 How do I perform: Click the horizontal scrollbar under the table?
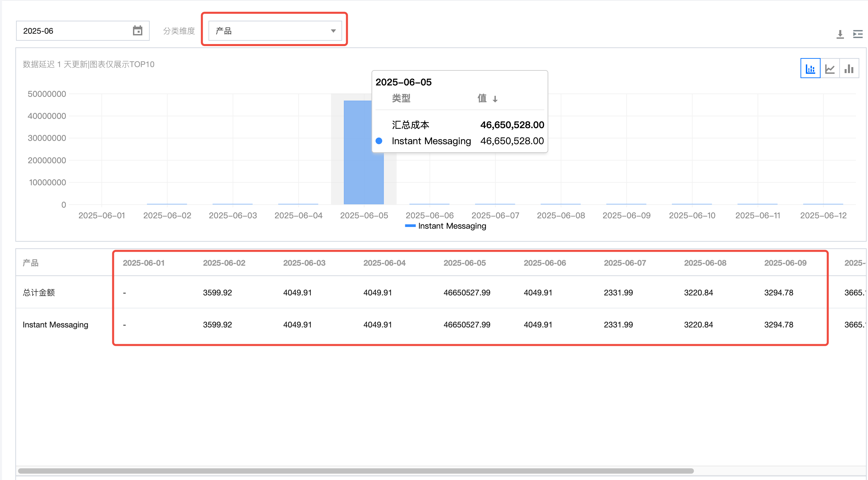coord(355,471)
